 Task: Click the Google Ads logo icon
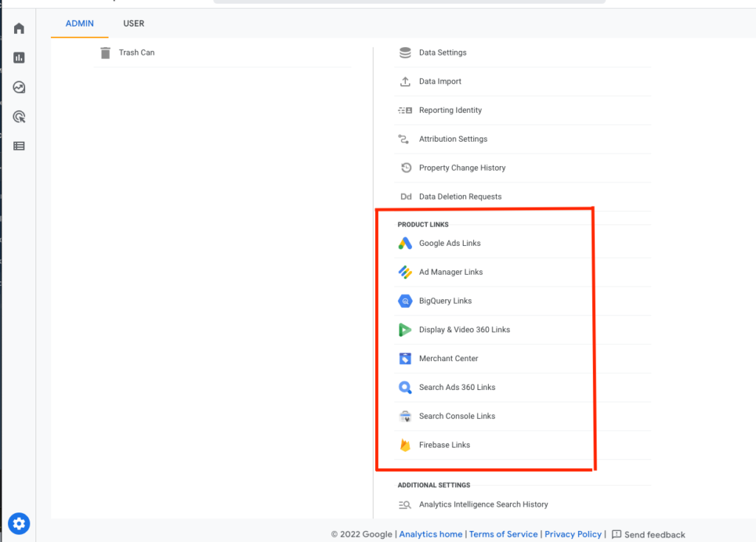click(x=405, y=244)
